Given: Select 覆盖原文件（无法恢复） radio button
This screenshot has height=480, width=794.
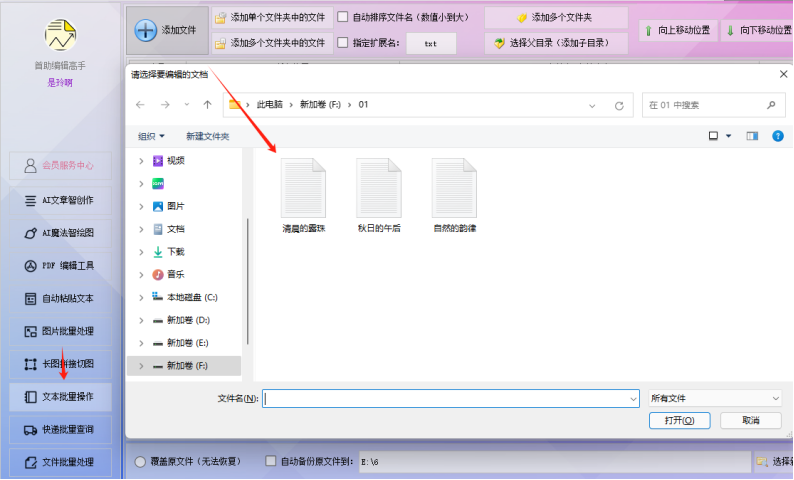Looking at the screenshot, I should click(x=140, y=462).
